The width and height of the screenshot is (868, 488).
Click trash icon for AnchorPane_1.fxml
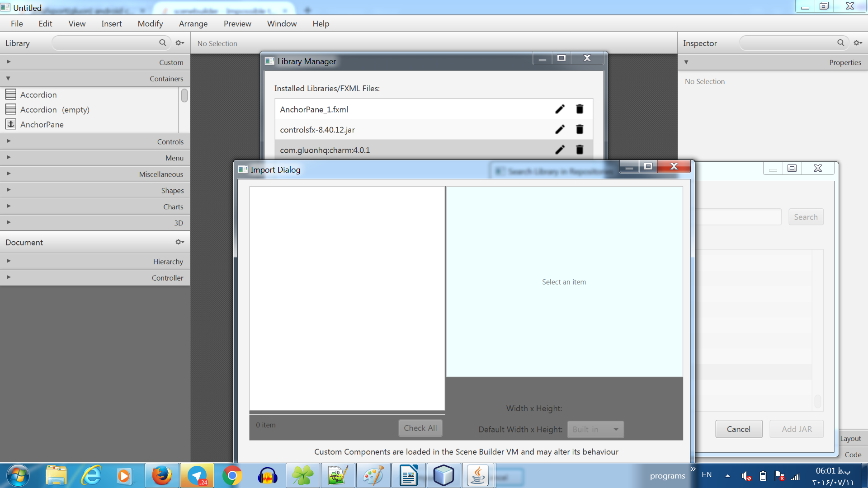coord(580,109)
